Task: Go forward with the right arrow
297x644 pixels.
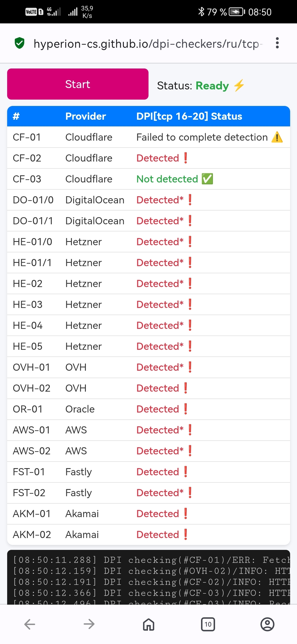Action: click(89, 624)
